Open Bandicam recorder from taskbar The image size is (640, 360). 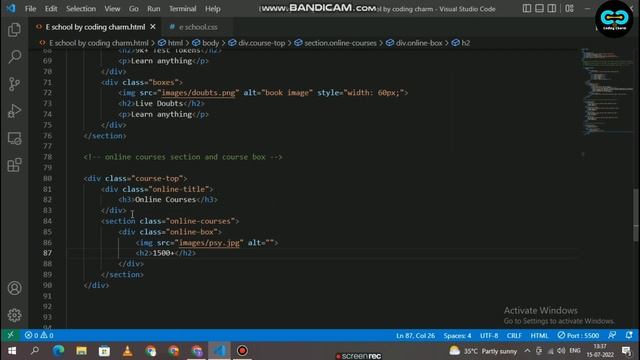(x=242, y=351)
